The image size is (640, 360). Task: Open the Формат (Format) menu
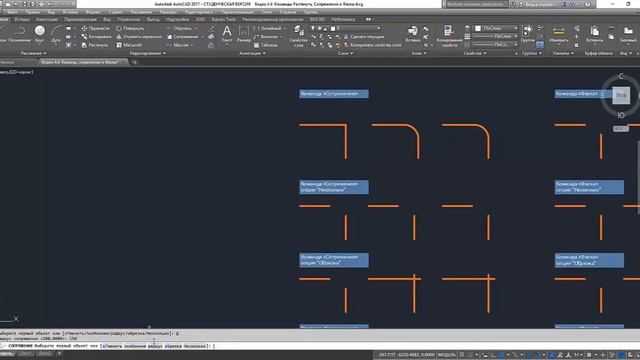93,12
